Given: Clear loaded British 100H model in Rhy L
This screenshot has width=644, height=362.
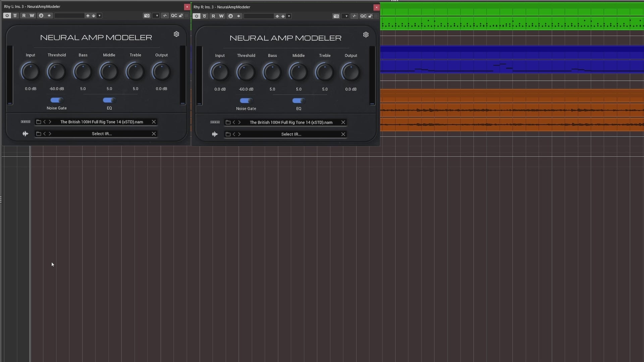Looking at the screenshot, I should [x=154, y=122].
